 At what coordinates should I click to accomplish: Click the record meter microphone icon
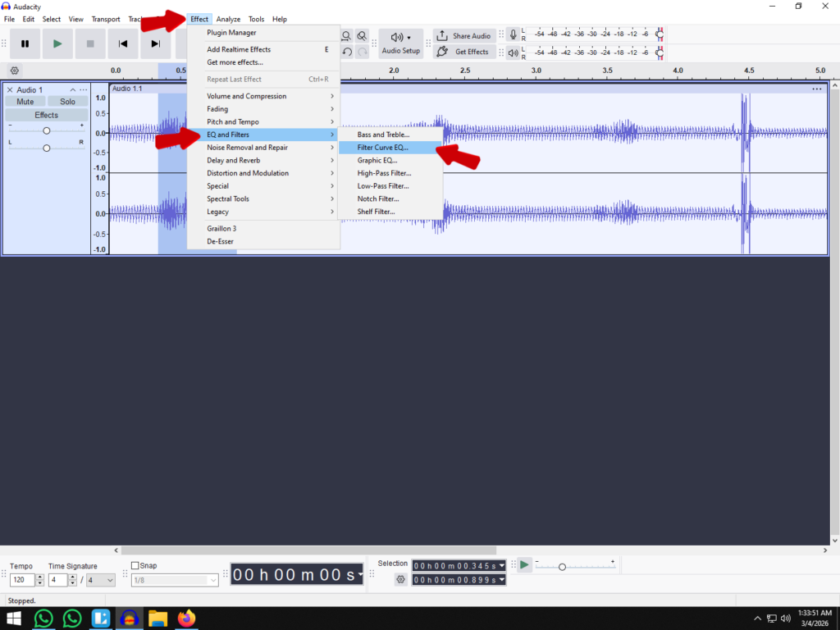[x=514, y=34]
